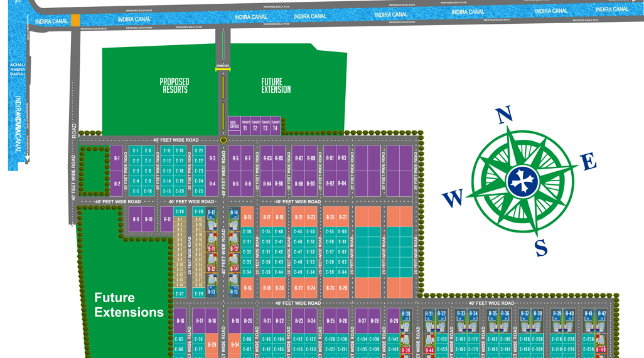The height and width of the screenshot is (358, 644).
Task: Click the center of the compass rose
Action: click(522, 181)
